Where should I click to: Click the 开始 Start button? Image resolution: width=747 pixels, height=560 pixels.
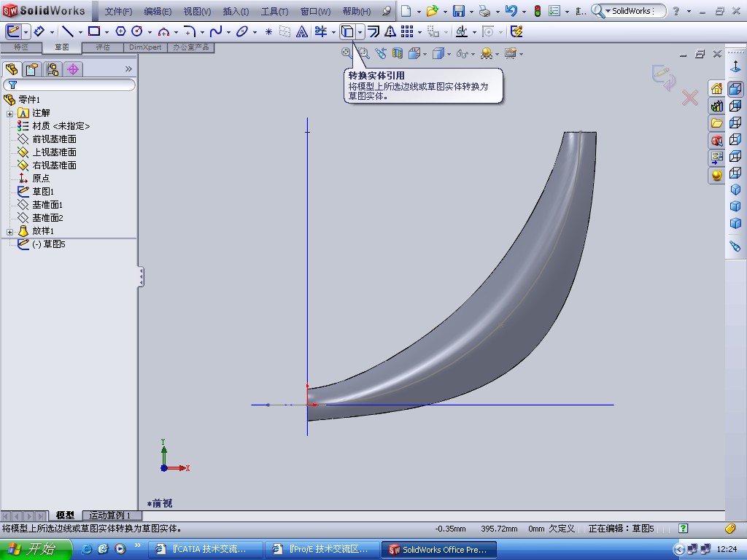point(36,550)
